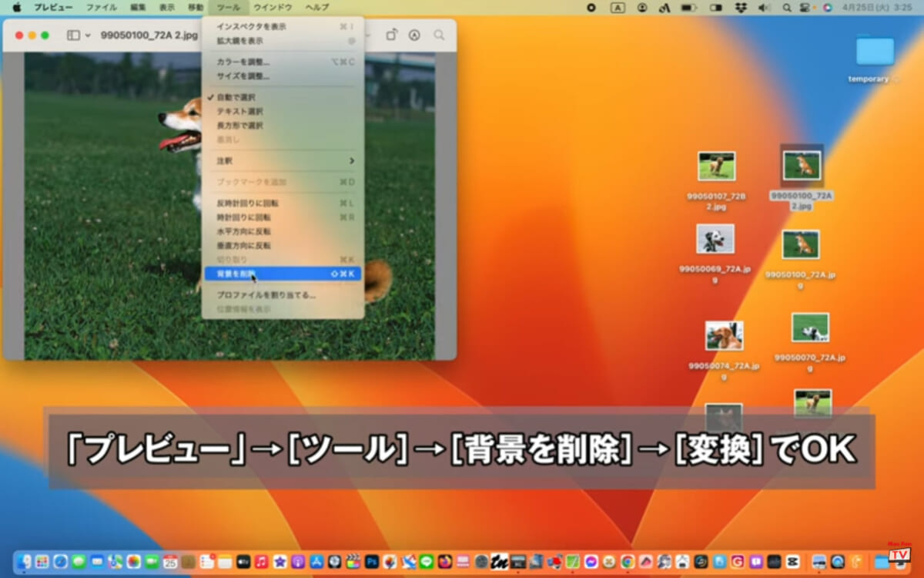The height and width of the screenshot is (578, 924).
Task: Click the screen recording status icon
Action: pyautogui.click(x=591, y=7)
